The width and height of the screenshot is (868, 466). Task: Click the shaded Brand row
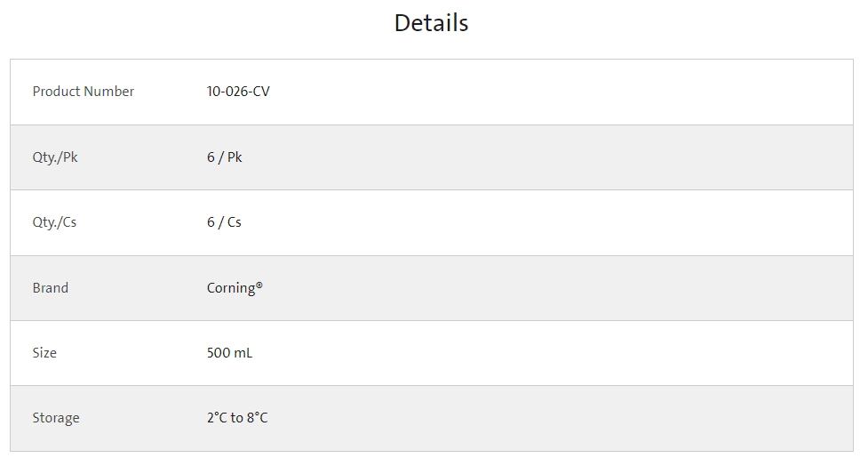click(x=432, y=288)
